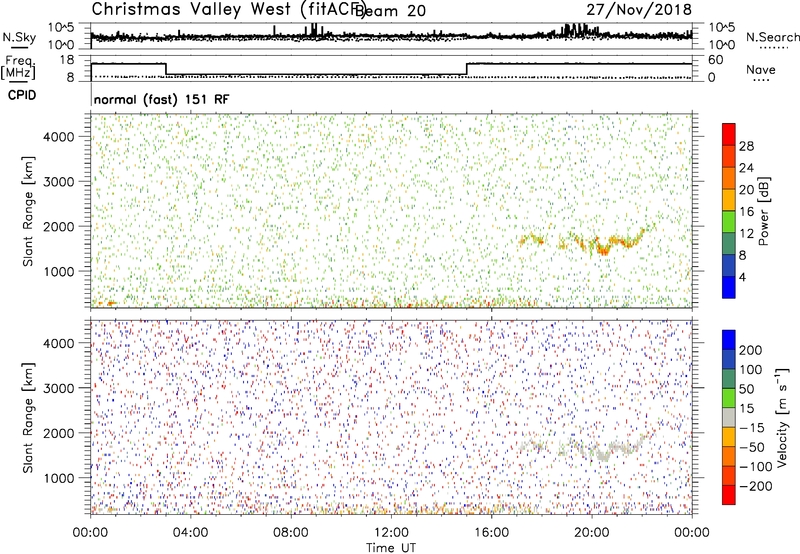
Task: Click the 08:00 time tick label
Action: coord(291,533)
